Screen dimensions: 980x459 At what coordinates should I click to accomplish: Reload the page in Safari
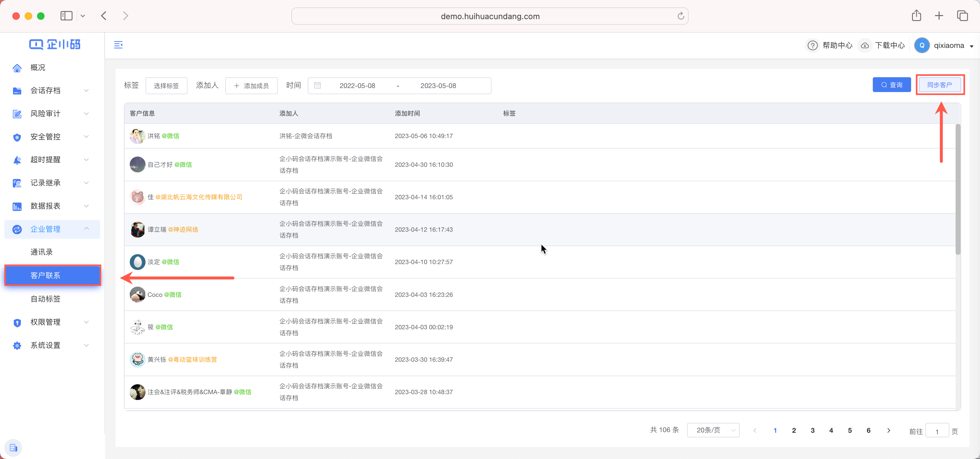[681, 16]
